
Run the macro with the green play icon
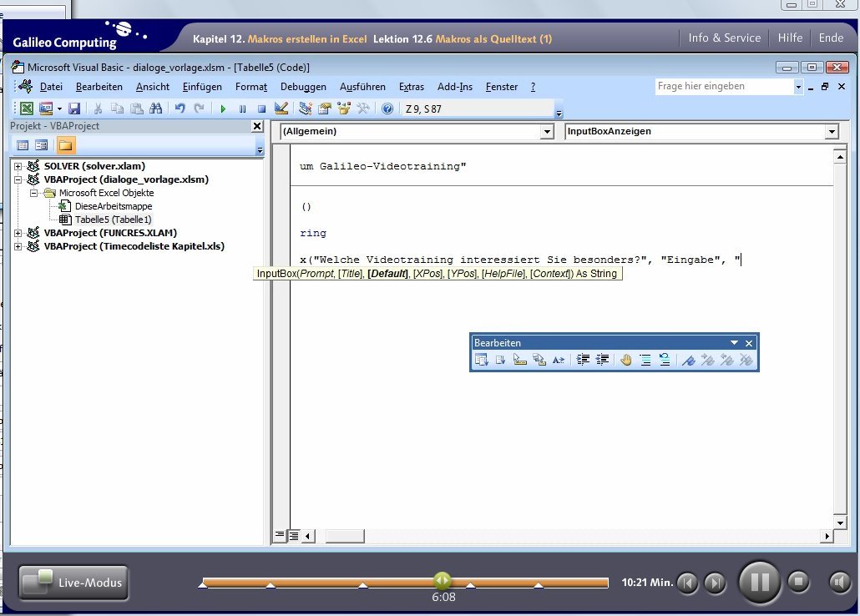223,109
